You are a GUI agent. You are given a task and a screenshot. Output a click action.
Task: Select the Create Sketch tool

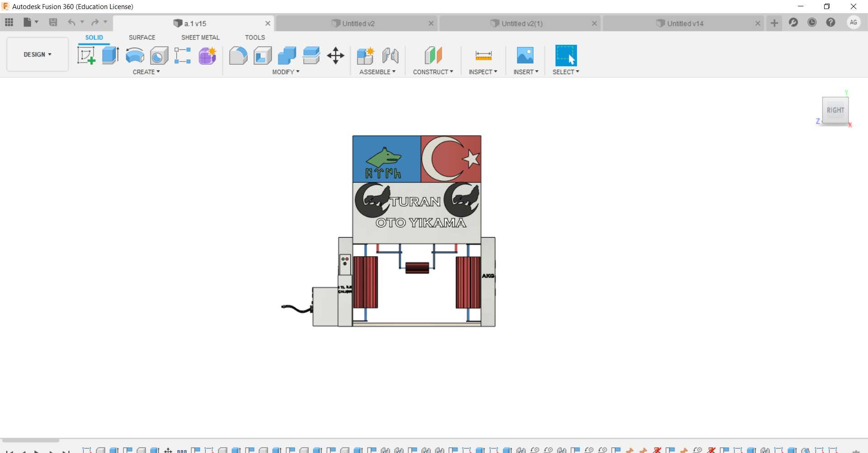(86, 56)
